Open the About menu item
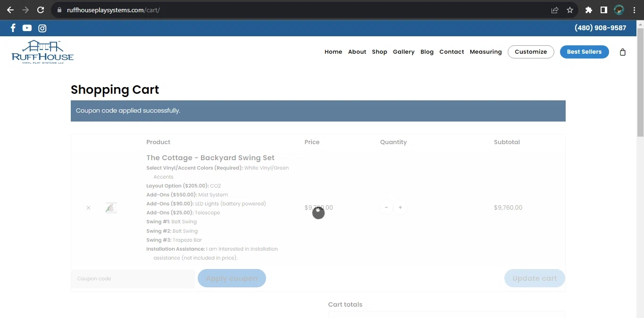Image resolution: width=644 pixels, height=318 pixels. click(357, 52)
